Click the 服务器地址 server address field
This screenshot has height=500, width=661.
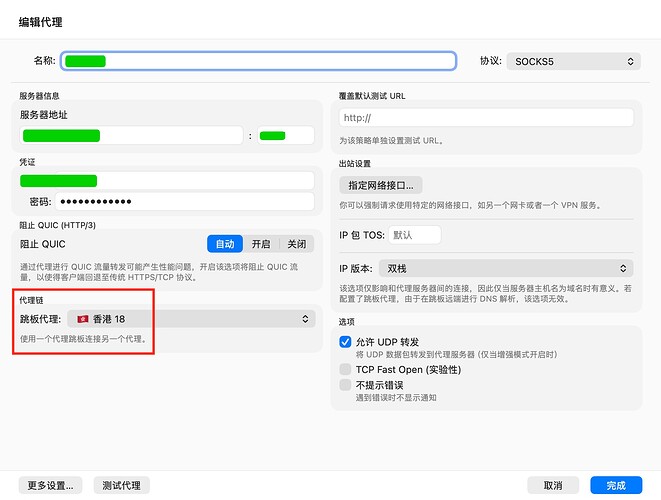(132, 135)
